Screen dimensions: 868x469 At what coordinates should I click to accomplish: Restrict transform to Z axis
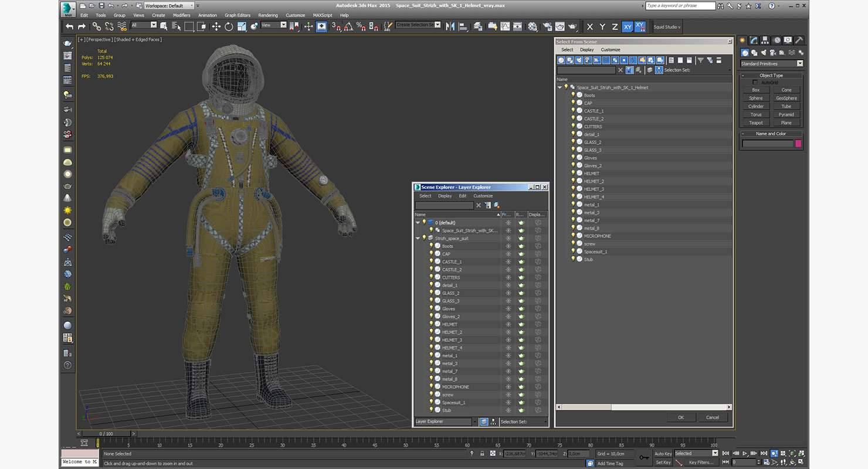(615, 27)
